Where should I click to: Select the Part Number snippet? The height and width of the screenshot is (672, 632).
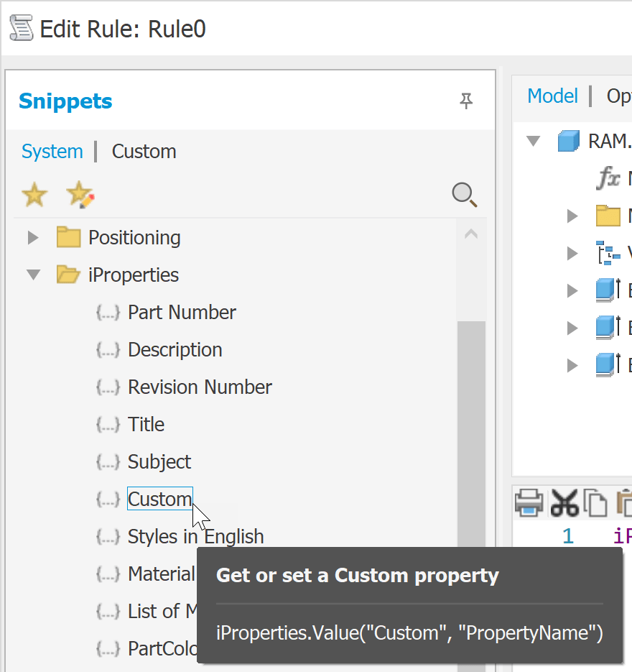(x=182, y=313)
